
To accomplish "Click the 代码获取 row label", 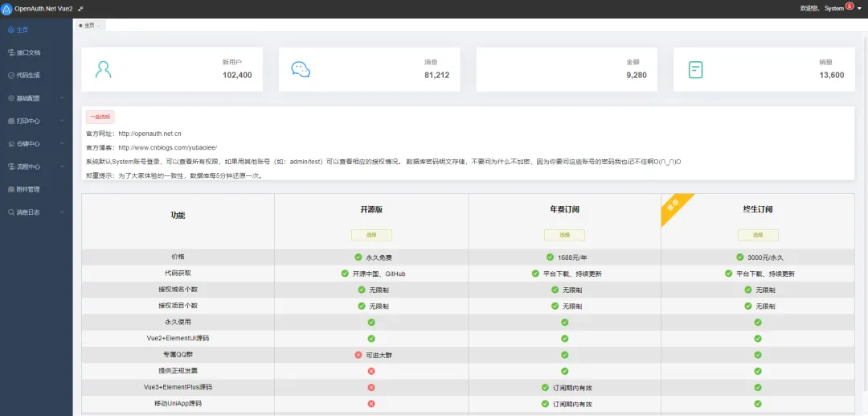I will click(178, 273).
